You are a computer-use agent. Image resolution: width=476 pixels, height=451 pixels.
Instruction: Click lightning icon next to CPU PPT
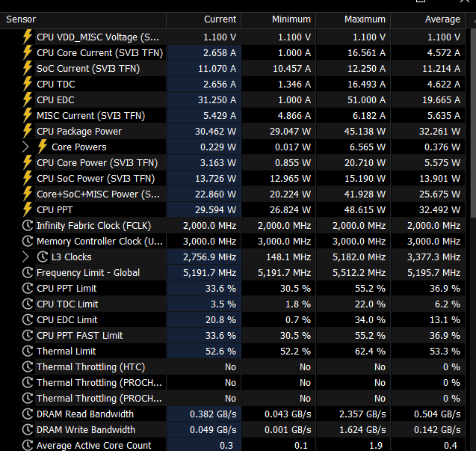[28, 209]
